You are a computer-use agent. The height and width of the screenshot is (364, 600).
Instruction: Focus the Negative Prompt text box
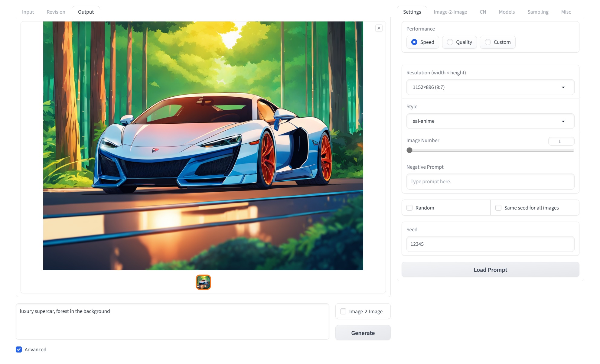click(x=490, y=181)
